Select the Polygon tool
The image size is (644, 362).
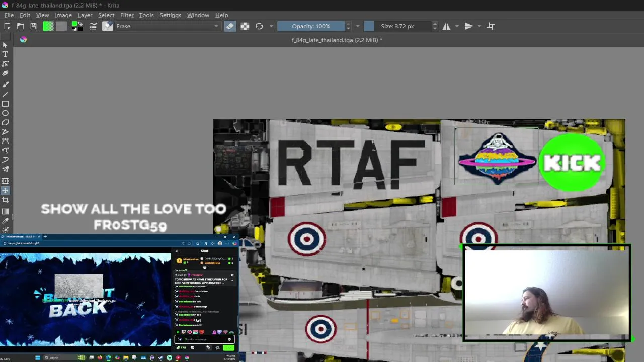5,123
